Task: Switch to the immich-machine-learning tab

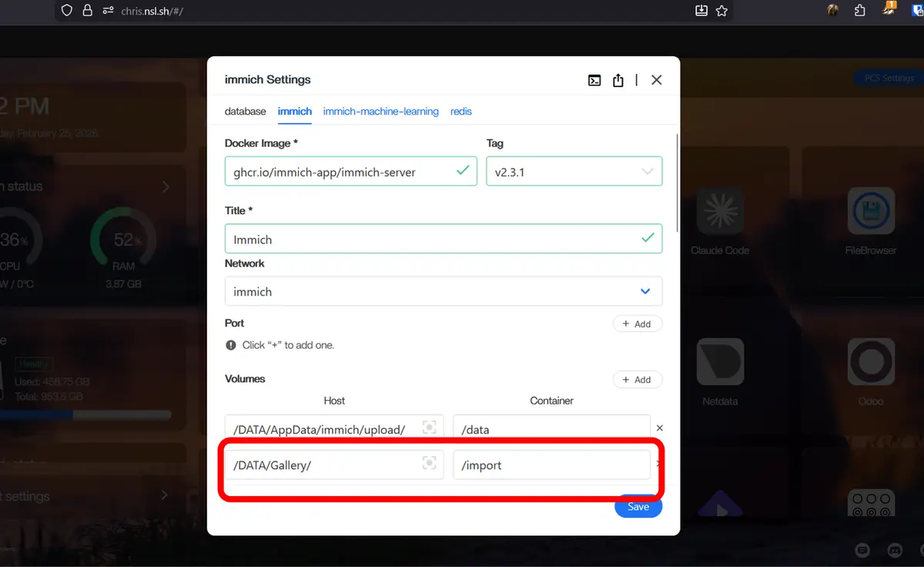Action: 380,112
